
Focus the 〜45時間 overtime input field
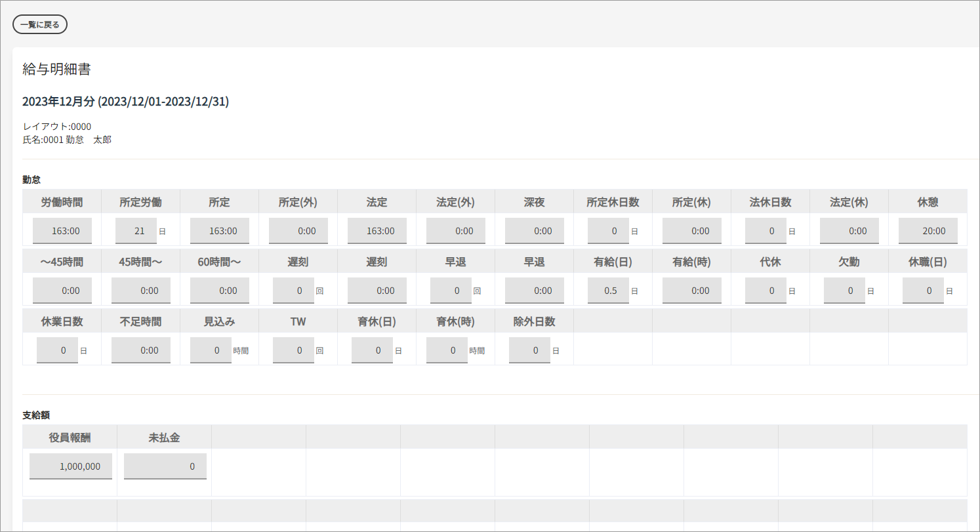click(62, 291)
